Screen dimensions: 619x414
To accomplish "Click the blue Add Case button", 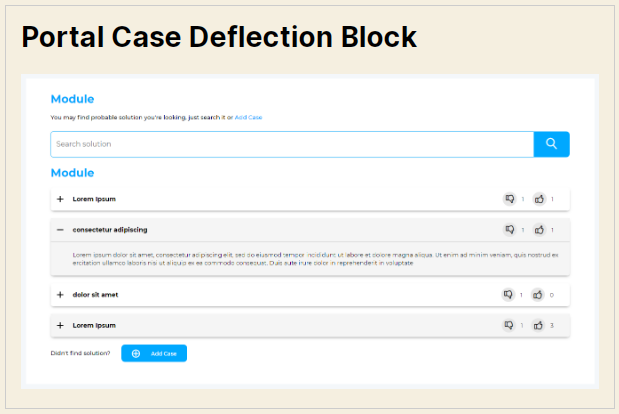I will [x=154, y=353].
